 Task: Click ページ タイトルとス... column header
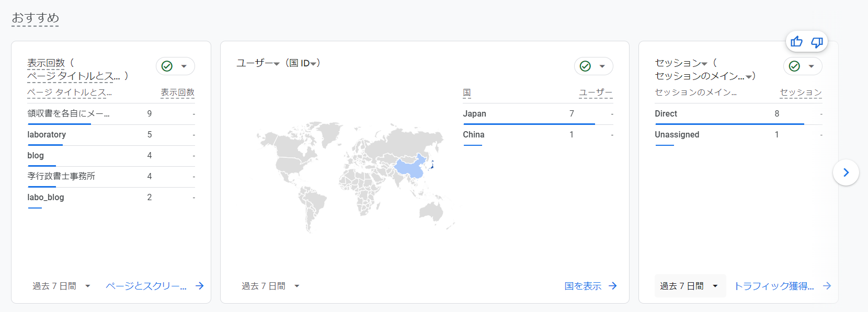tap(70, 93)
